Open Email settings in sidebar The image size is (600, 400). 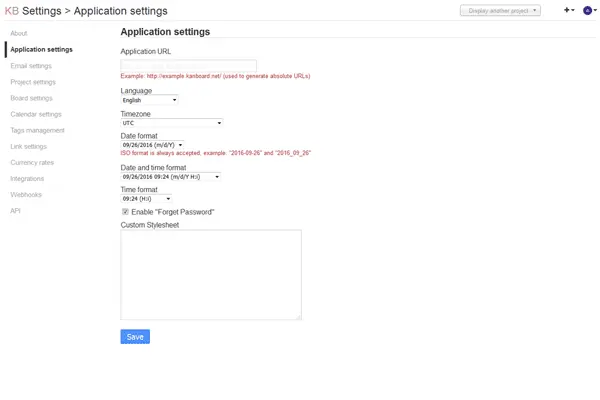[31, 66]
